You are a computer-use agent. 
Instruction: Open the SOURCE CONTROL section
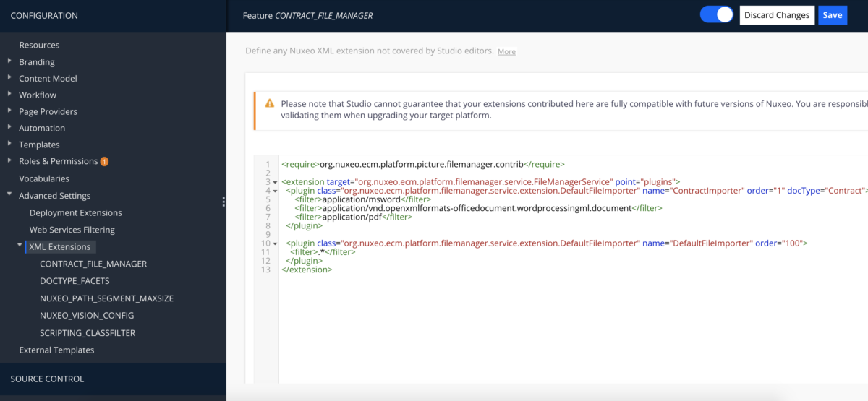[x=47, y=379]
